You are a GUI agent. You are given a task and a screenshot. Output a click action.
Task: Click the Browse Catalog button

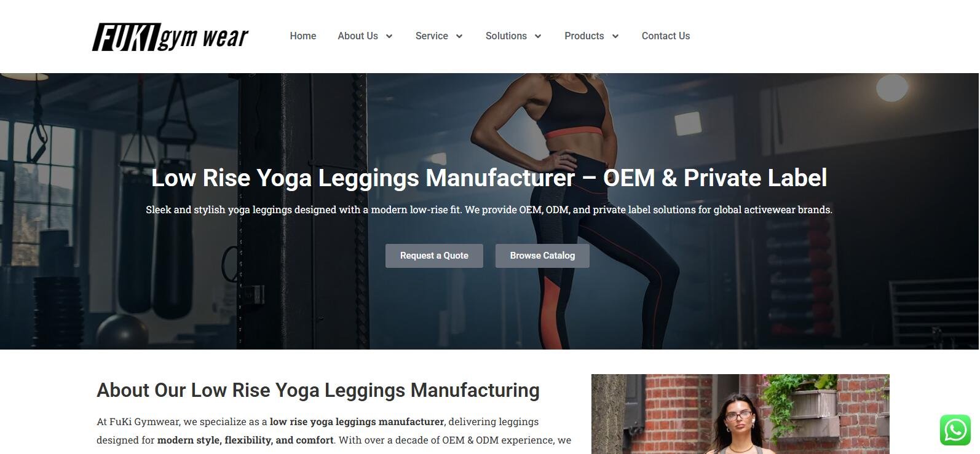pos(542,256)
